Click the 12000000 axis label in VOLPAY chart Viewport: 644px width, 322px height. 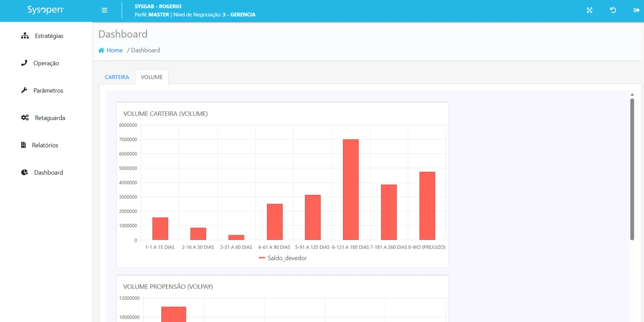click(x=129, y=298)
